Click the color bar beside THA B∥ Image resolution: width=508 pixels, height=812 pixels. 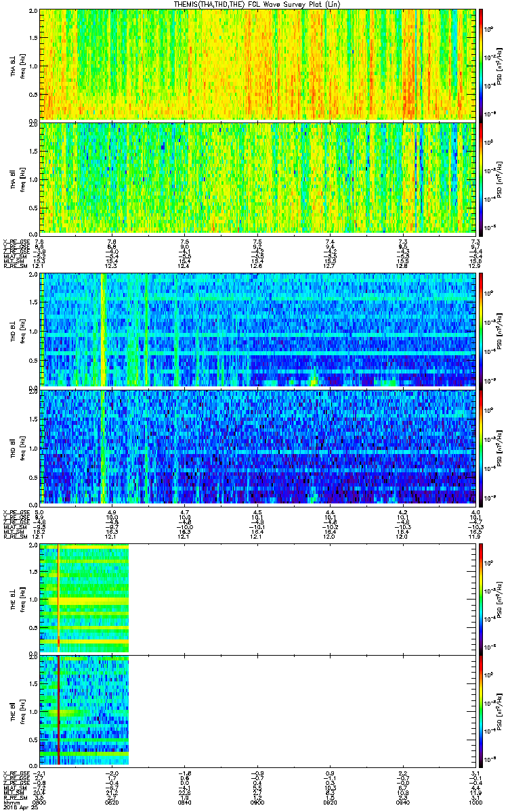pyautogui.click(x=482, y=178)
